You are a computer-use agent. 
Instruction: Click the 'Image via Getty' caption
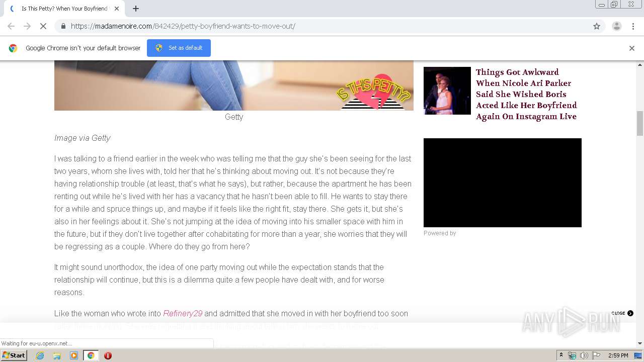coord(82,138)
